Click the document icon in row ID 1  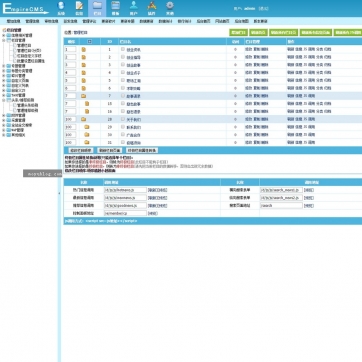click(84, 49)
